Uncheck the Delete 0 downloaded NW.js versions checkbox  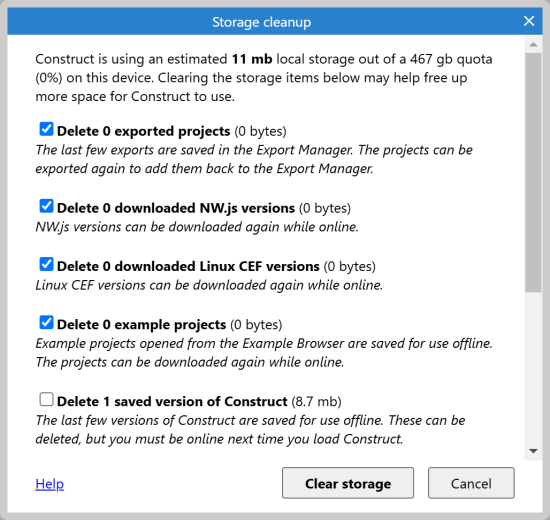tap(46, 206)
